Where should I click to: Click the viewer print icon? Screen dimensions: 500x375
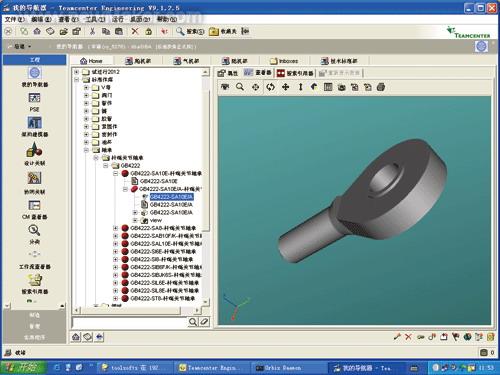click(x=381, y=87)
